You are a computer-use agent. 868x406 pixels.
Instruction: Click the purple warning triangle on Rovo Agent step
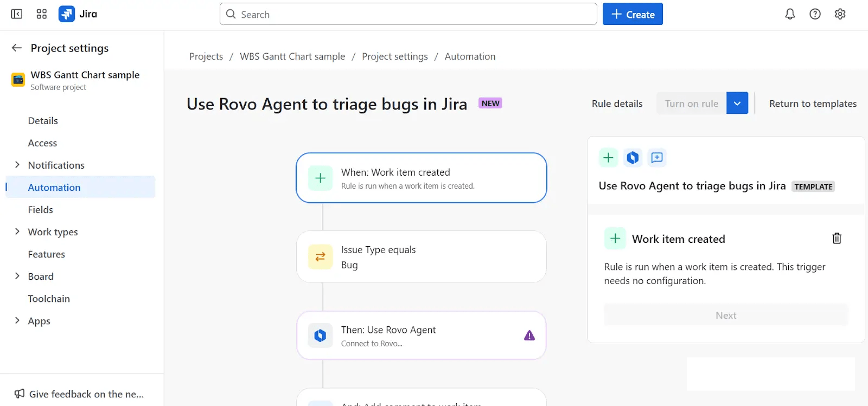click(x=529, y=336)
